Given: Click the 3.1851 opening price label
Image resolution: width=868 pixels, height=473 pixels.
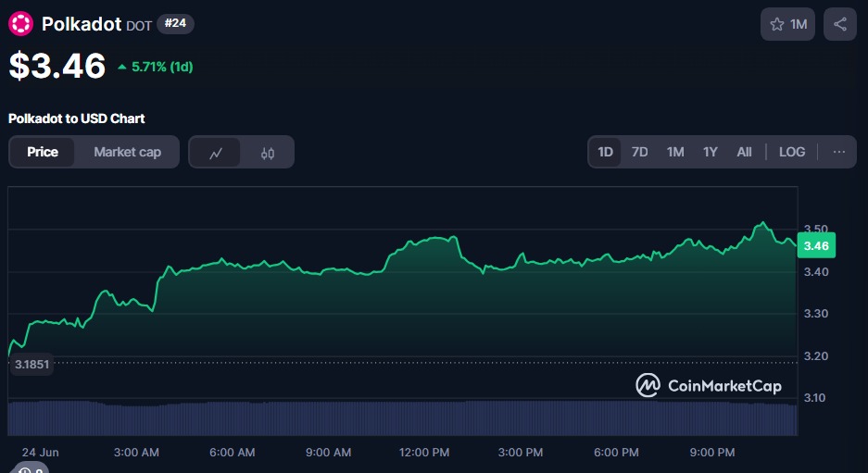Looking at the screenshot, I should click(x=31, y=364).
